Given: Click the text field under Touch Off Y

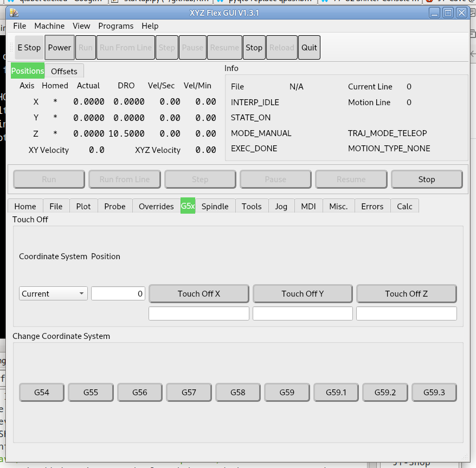Looking at the screenshot, I should (x=303, y=313).
